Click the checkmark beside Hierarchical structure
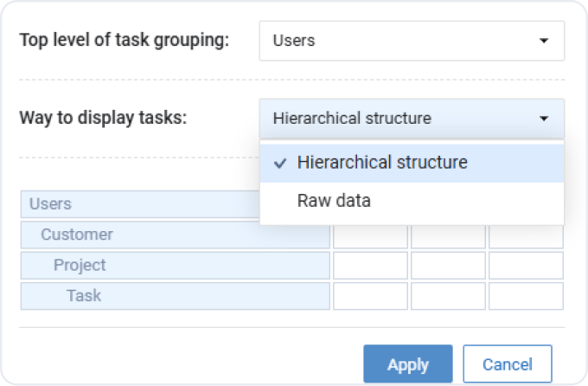588x386 pixels. tap(279, 163)
